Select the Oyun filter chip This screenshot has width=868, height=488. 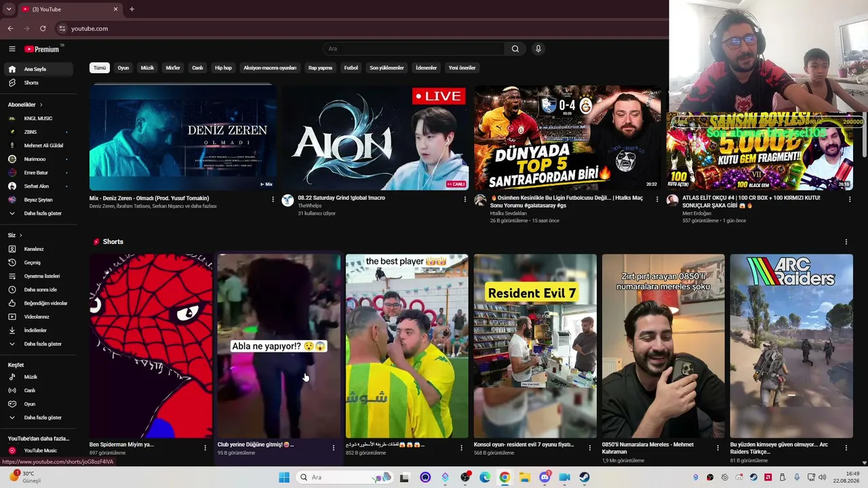[x=123, y=68]
